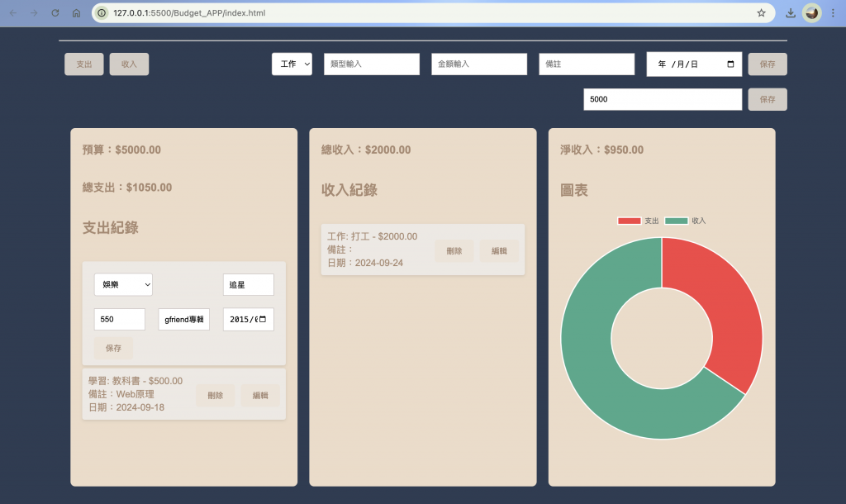Reload the page with the refresh icon
This screenshot has height=504, width=846.
55,13
